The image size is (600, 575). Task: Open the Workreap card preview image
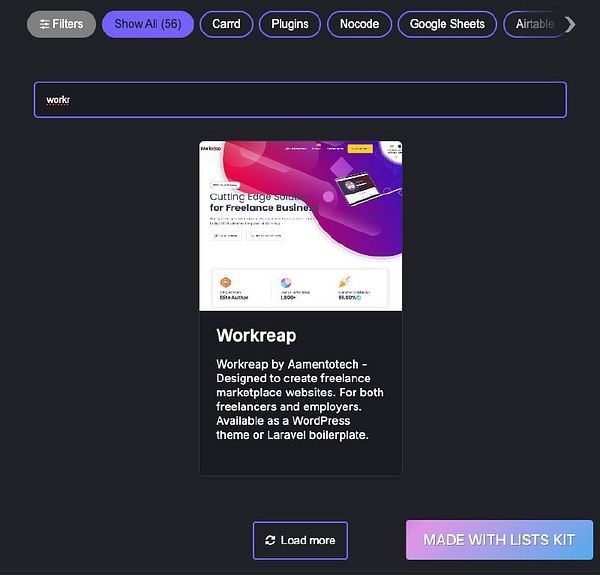tap(301, 226)
